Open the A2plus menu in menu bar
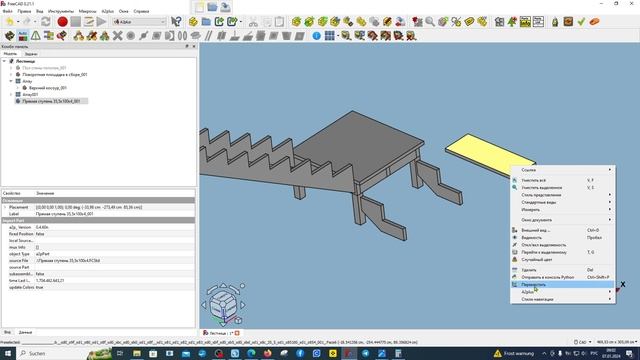This screenshot has width=640, height=360. (x=108, y=11)
